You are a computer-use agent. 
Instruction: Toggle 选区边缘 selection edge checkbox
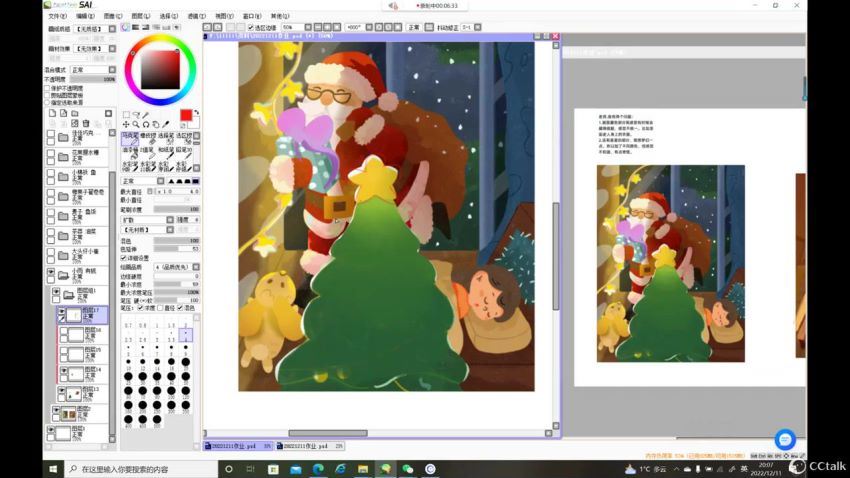point(251,27)
